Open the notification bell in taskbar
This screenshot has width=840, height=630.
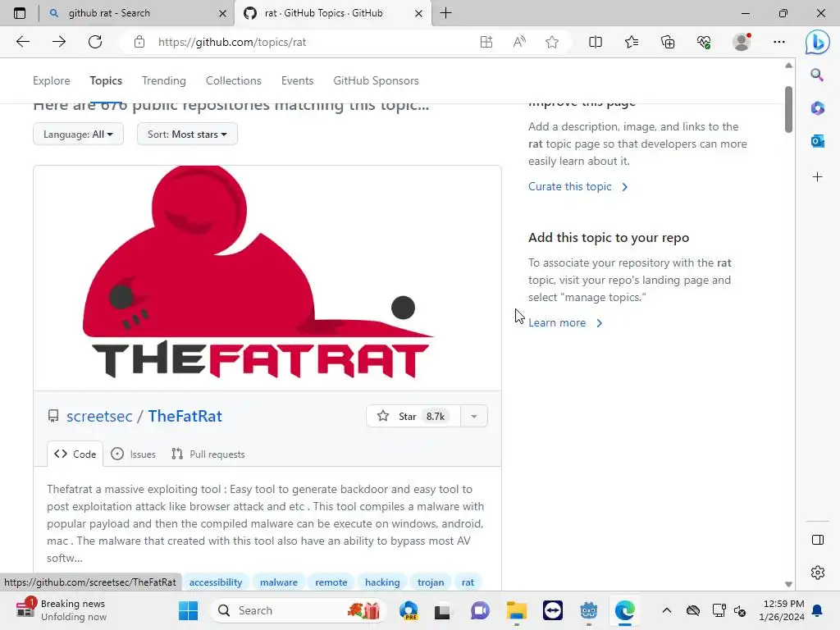pyautogui.click(x=818, y=610)
